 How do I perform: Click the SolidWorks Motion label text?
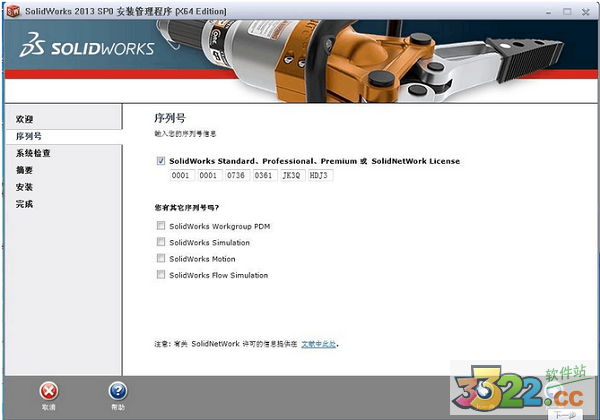click(202, 259)
